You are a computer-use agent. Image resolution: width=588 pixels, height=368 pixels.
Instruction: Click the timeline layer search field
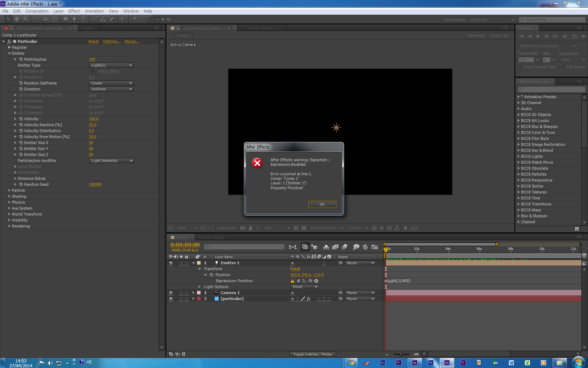coord(244,247)
